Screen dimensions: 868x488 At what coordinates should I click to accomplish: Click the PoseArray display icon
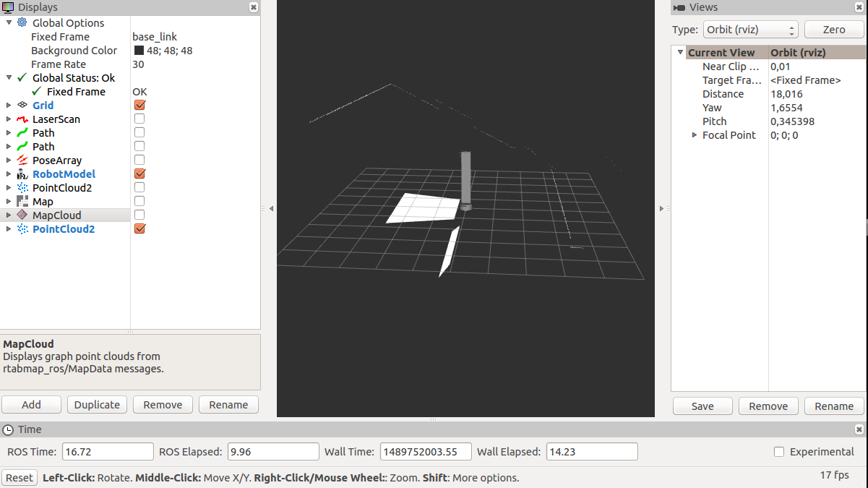22,160
